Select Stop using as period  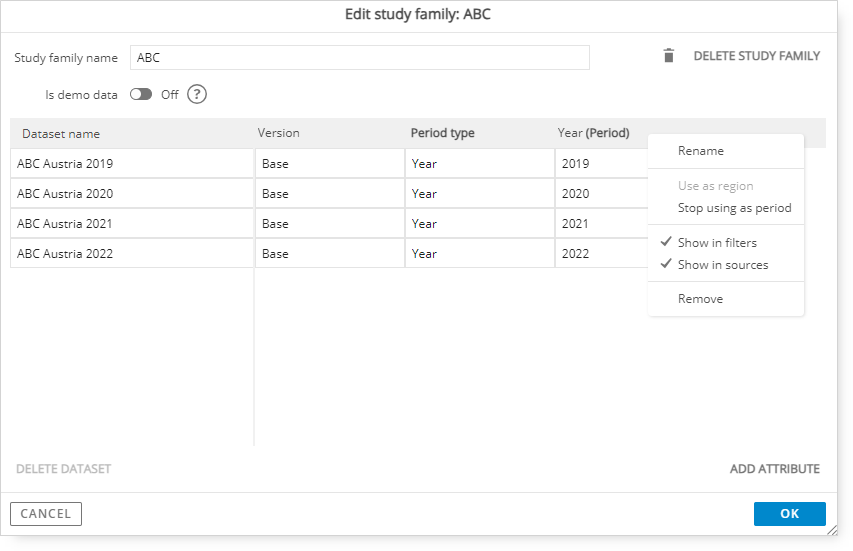point(734,208)
